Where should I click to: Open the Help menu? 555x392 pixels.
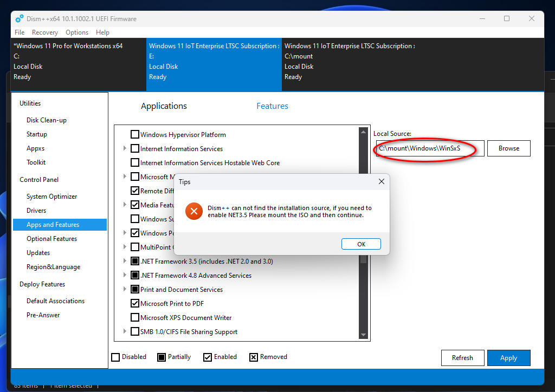click(x=102, y=32)
